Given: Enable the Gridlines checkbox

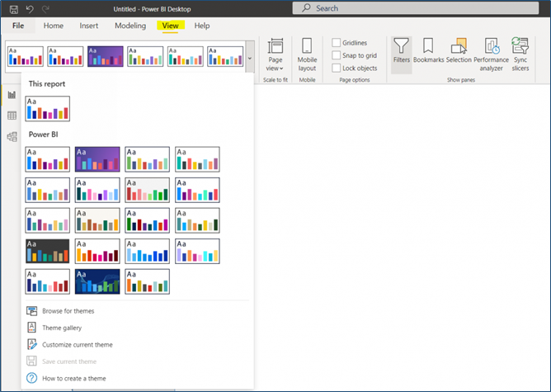Looking at the screenshot, I should click(x=337, y=43).
